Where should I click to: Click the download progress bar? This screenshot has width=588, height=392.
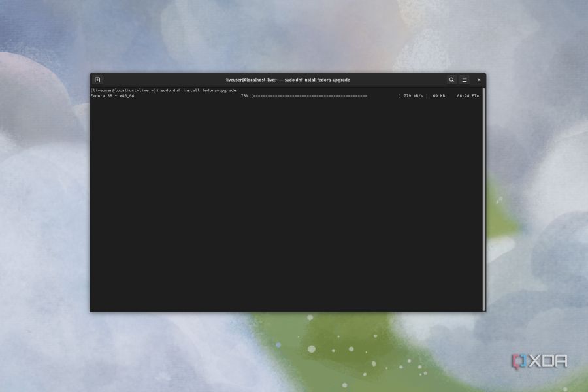point(326,96)
